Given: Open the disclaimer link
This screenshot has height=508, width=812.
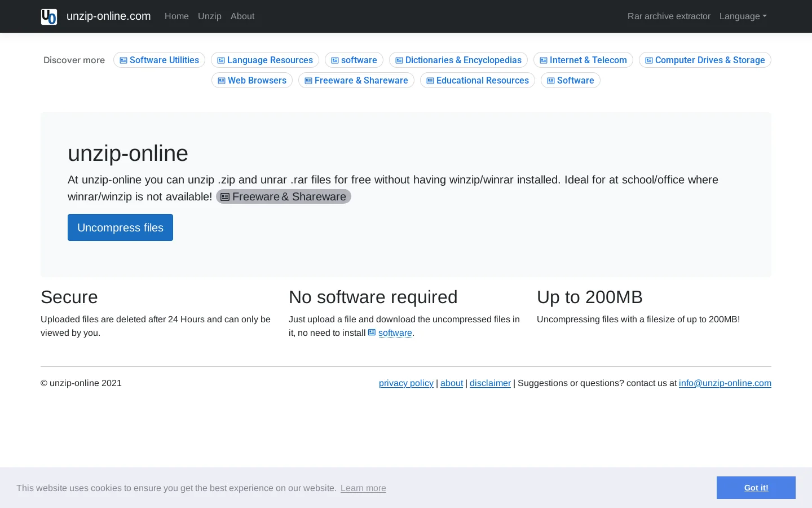Looking at the screenshot, I should click(x=490, y=383).
